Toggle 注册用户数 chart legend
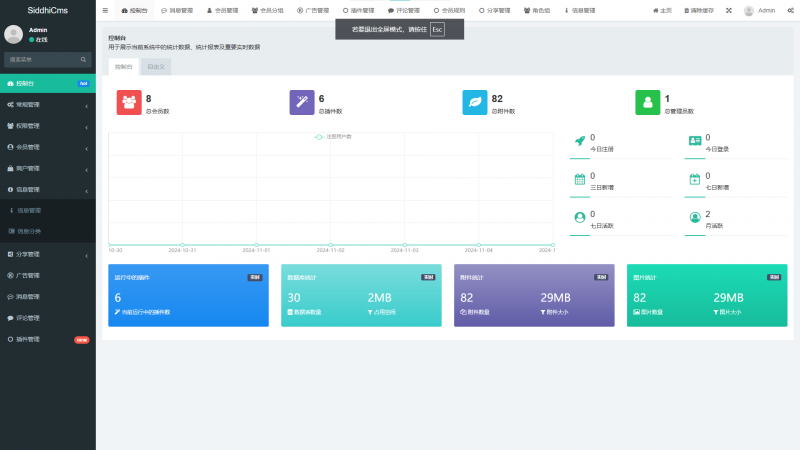The height and width of the screenshot is (450, 800). (x=333, y=137)
